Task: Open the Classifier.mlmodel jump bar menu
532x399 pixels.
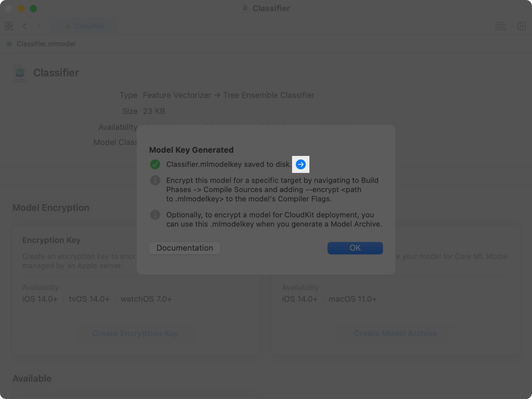Action: click(x=45, y=44)
